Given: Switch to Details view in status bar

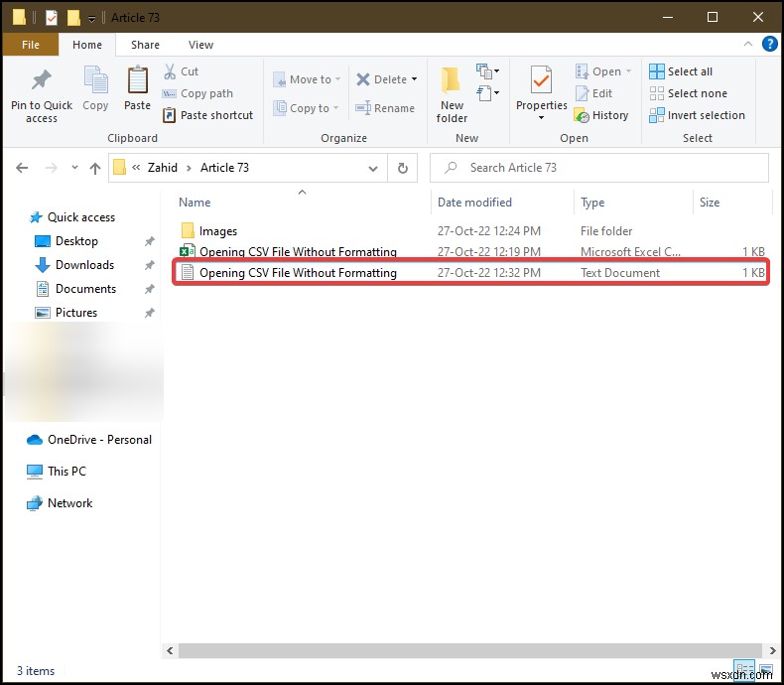Looking at the screenshot, I should 744,668.
